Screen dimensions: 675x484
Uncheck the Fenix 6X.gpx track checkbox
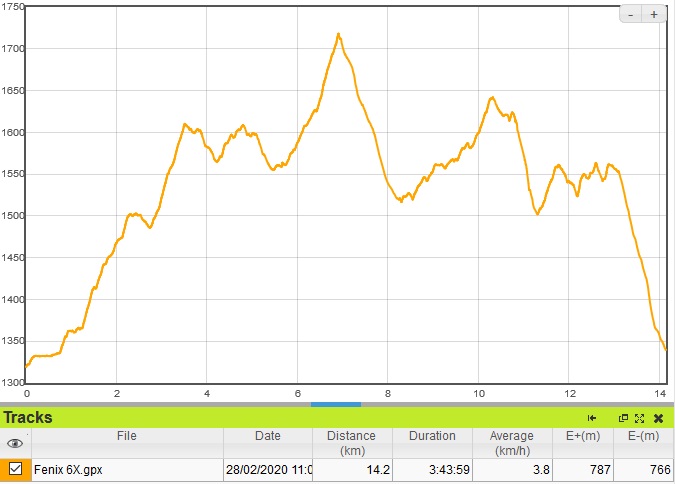tap(15, 468)
